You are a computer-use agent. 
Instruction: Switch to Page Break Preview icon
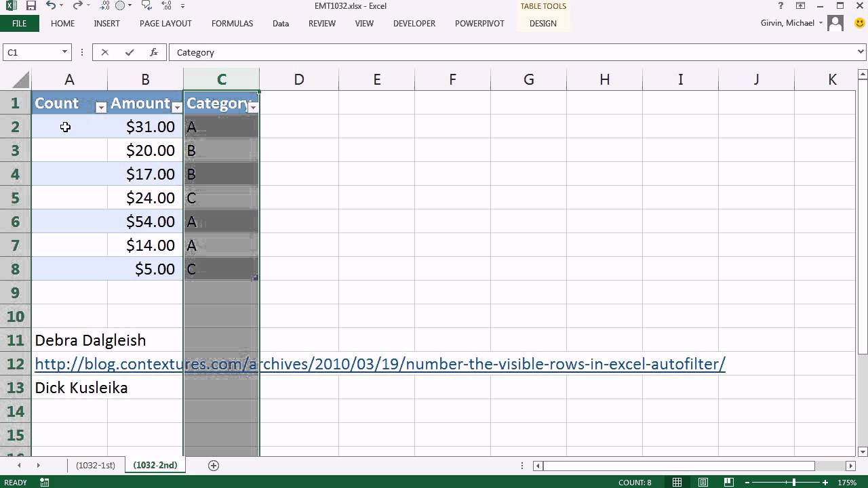pos(729,483)
